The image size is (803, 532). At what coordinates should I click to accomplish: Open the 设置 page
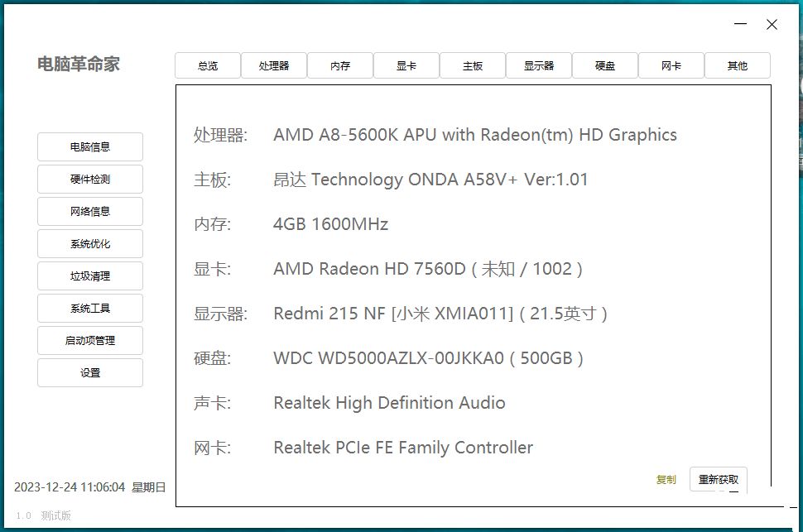click(x=90, y=372)
